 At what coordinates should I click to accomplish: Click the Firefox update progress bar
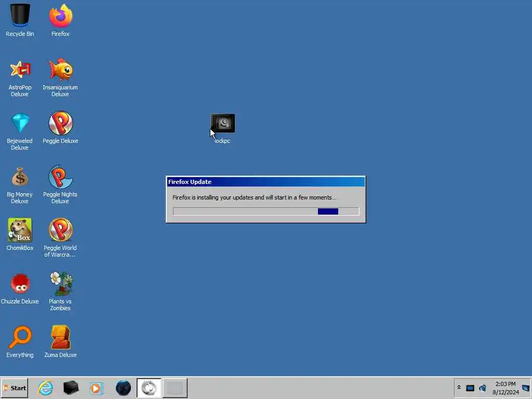pos(266,211)
